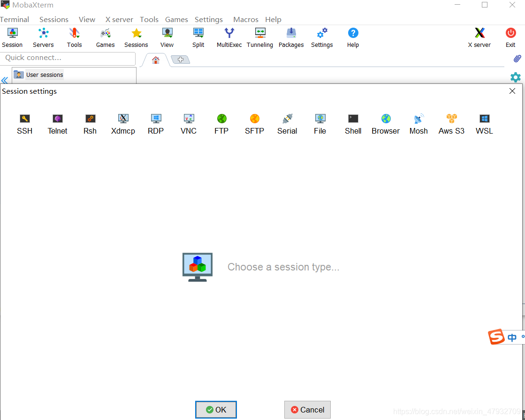Click the Cancel button
The height and width of the screenshot is (420, 525).
(x=307, y=410)
